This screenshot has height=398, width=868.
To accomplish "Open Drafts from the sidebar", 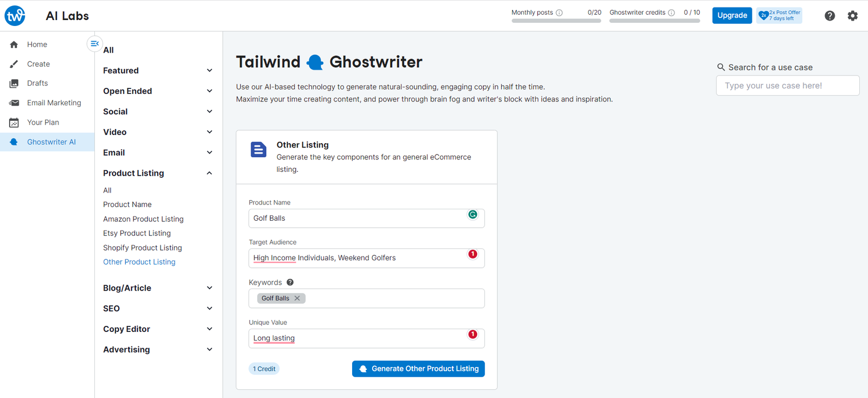I will 37,83.
